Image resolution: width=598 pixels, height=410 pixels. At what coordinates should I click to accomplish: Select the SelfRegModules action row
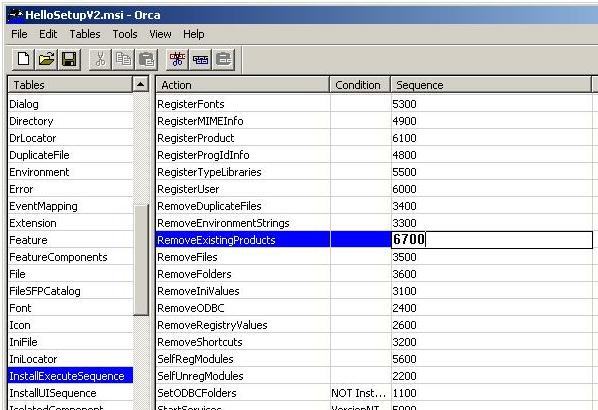tap(374, 359)
